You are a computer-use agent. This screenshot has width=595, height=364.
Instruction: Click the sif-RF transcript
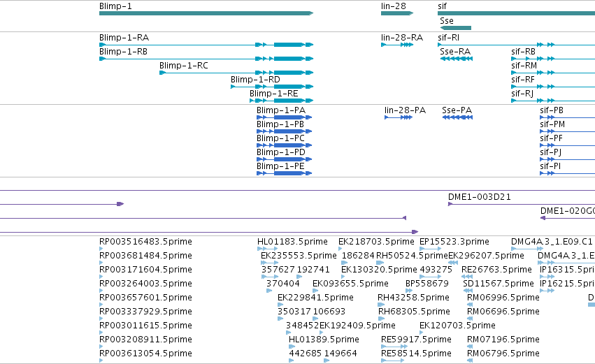coord(553,87)
